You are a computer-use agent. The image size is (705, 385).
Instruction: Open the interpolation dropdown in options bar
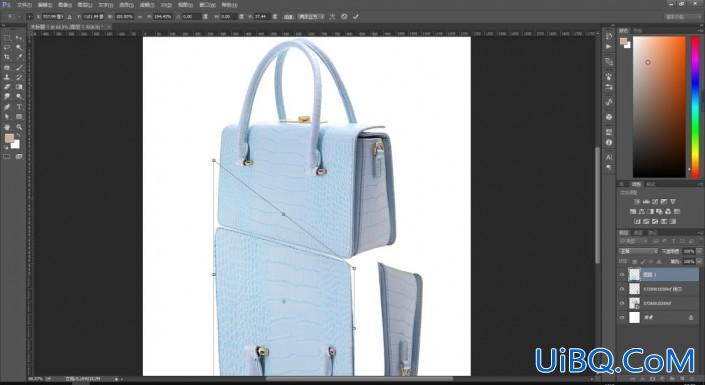(311, 17)
